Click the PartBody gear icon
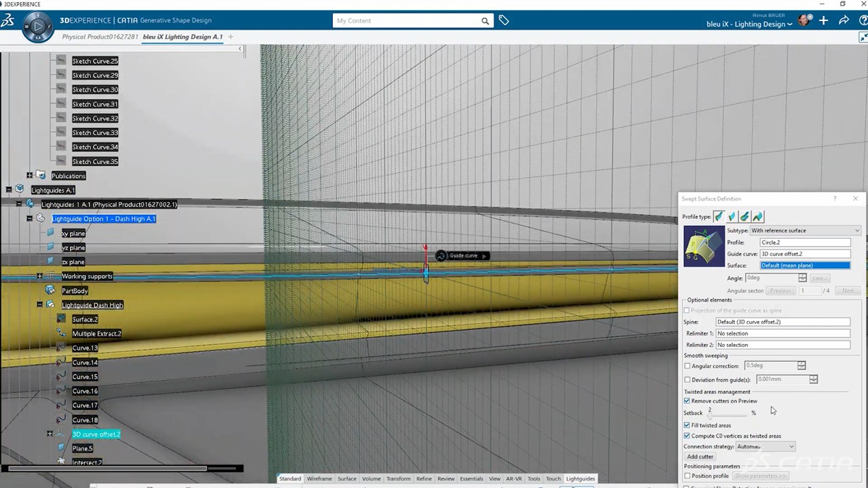This screenshot has width=868, height=488. point(50,290)
